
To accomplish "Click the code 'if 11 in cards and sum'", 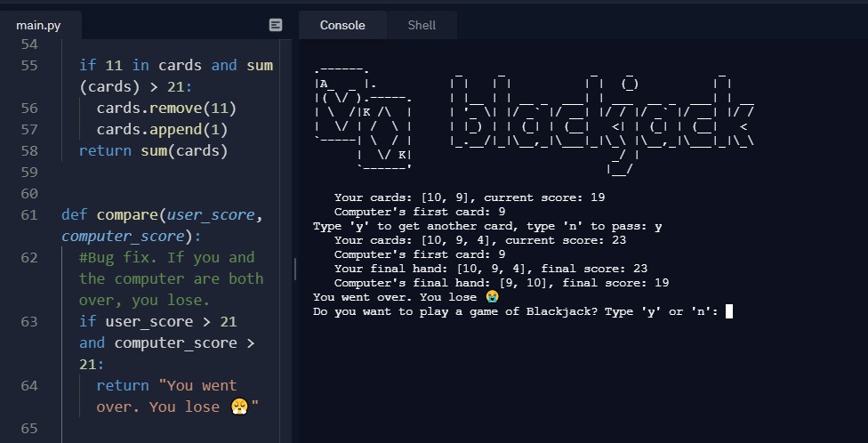I will (x=176, y=65).
